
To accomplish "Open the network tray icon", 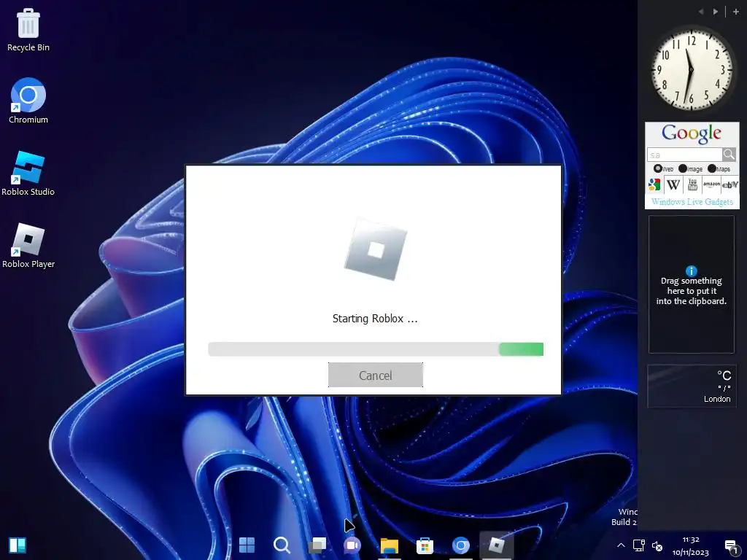I will (x=639, y=545).
